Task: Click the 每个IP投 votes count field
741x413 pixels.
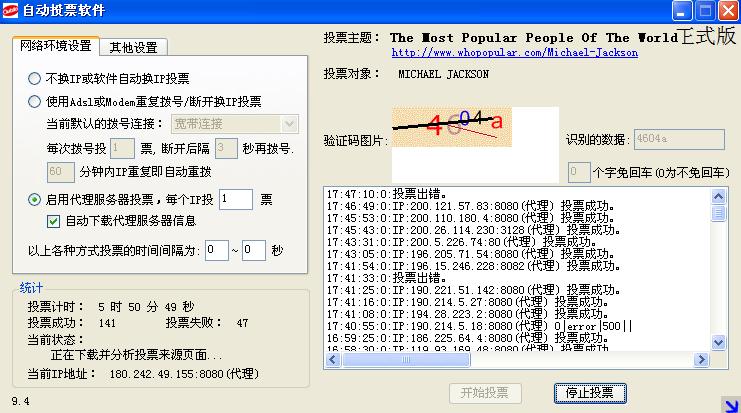Action: click(x=235, y=200)
